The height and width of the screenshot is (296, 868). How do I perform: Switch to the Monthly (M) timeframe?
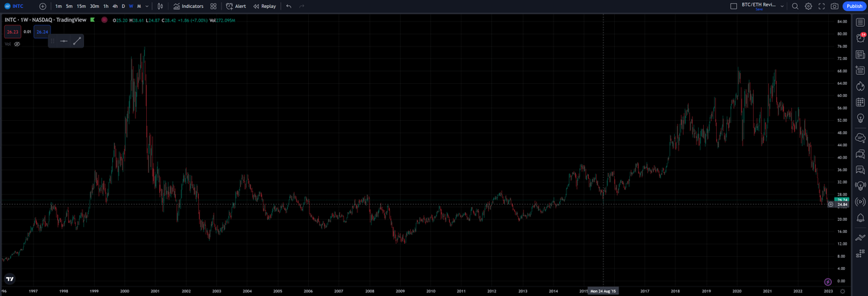click(x=139, y=6)
